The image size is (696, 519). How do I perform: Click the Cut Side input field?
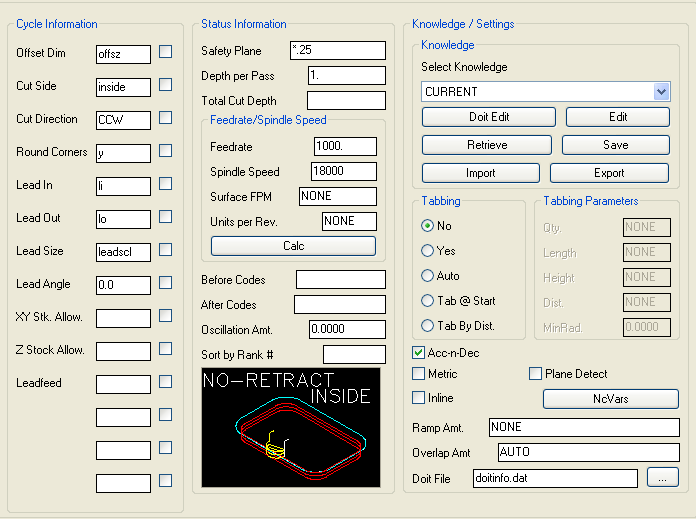123,87
